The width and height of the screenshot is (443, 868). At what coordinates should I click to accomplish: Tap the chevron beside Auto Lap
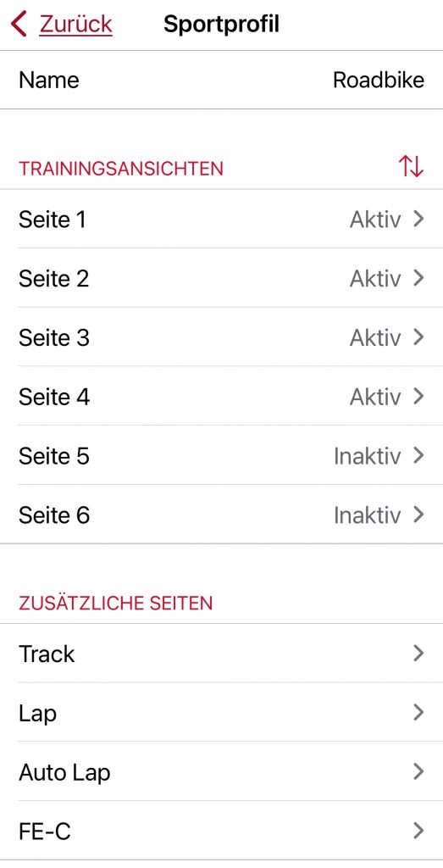tap(418, 771)
